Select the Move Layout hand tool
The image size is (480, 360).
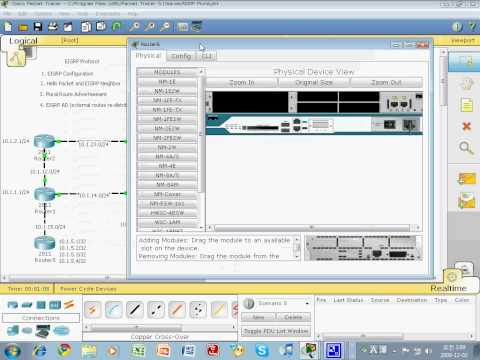click(467, 83)
